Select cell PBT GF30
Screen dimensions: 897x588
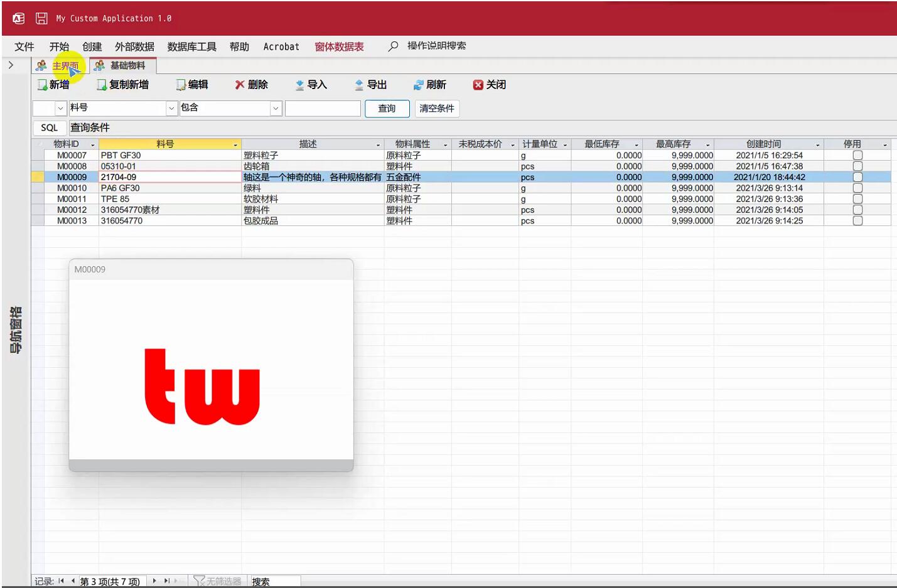click(x=169, y=155)
